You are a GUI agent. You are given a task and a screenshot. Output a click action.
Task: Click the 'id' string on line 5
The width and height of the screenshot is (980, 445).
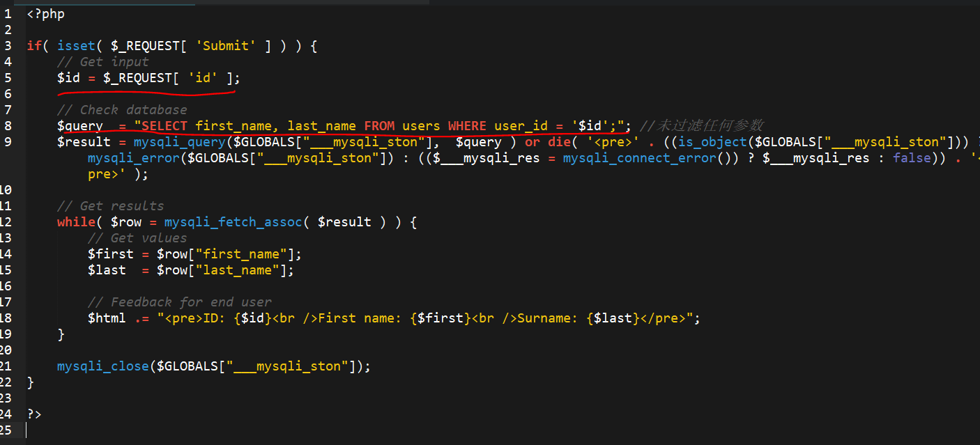tap(203, 78)
